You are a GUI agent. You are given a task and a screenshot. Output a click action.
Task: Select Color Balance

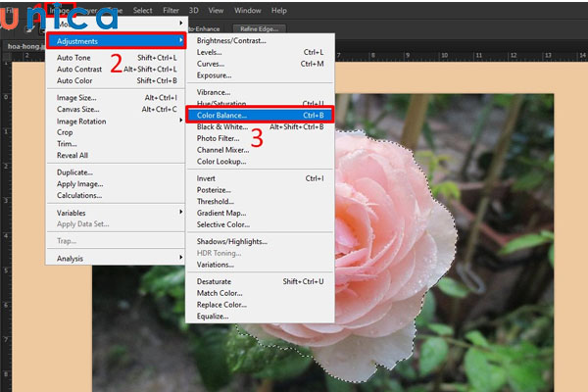click(x=260, y=116)
